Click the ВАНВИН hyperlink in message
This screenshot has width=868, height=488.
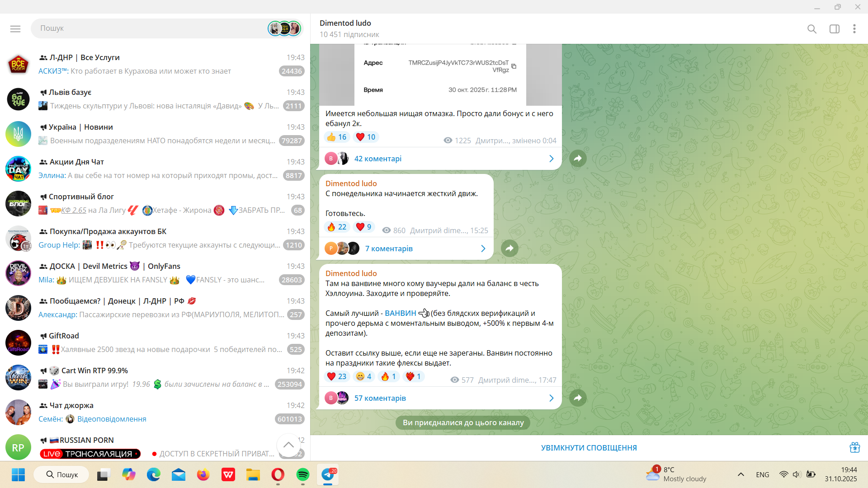click(400, 313)
